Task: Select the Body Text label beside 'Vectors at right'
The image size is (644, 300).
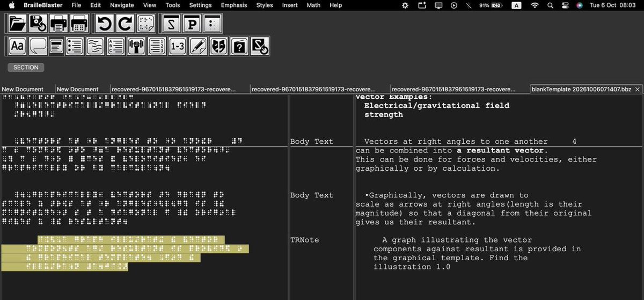Action: click(x=312, y=142)
